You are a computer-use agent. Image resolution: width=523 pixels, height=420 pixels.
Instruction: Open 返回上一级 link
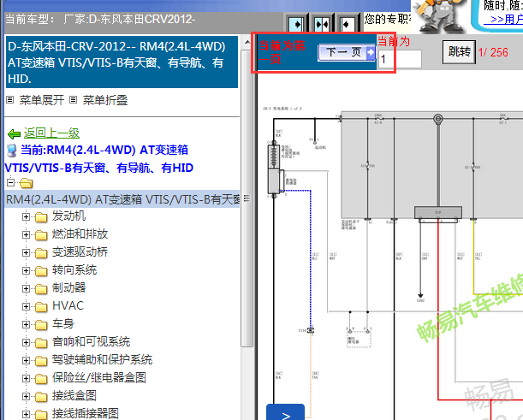(51, 133)
